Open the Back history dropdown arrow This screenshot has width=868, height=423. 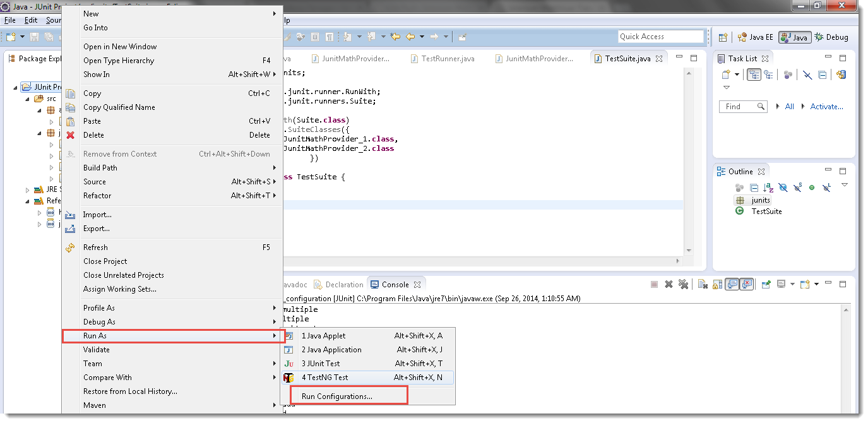pos(422,37)
